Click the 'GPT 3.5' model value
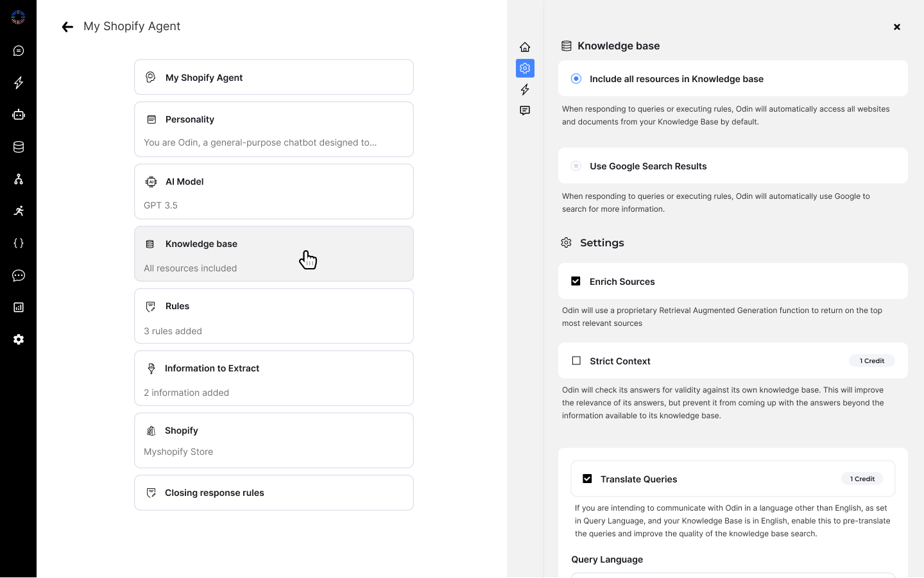 coord(160,205)
